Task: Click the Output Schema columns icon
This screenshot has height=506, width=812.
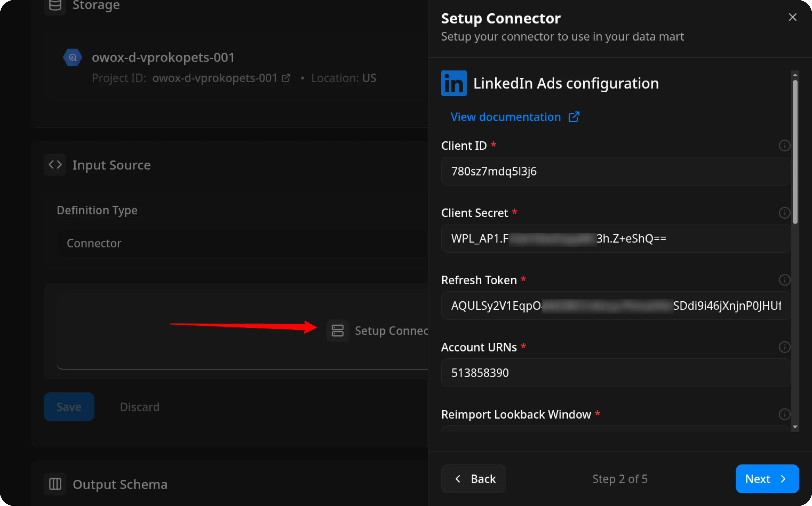Action: (x=55, y=484)
